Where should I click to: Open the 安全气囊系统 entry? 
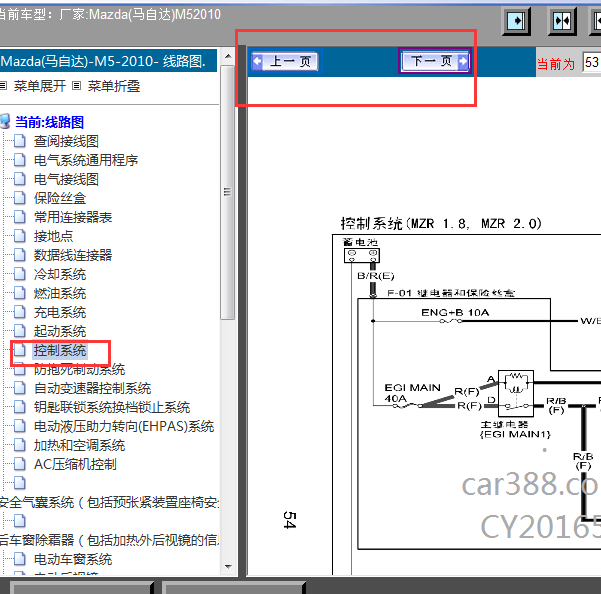[109, 502]
